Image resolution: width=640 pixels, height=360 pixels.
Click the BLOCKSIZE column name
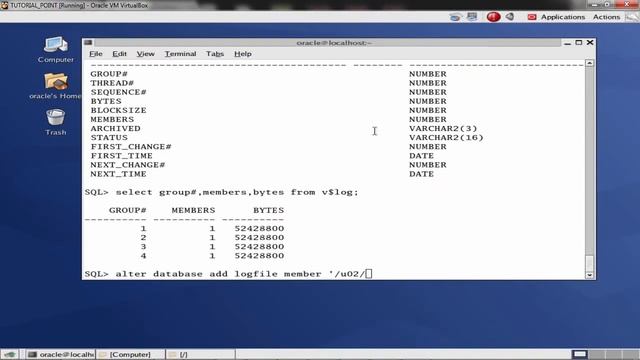click(x=118, y=110)
